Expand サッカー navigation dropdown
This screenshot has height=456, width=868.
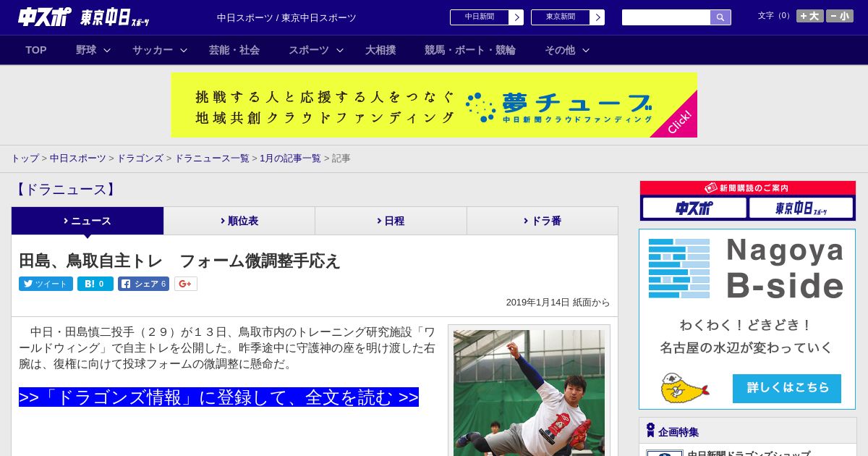tap(159, 50)
